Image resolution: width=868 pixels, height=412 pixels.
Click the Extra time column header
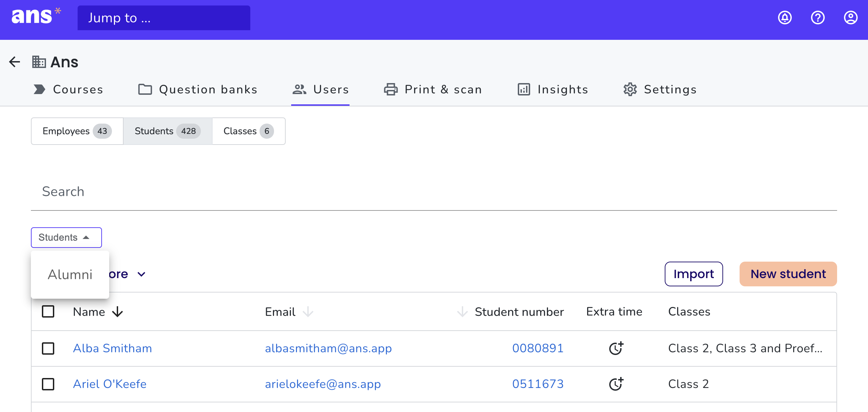pyautogui.click(x=614, y=311)
